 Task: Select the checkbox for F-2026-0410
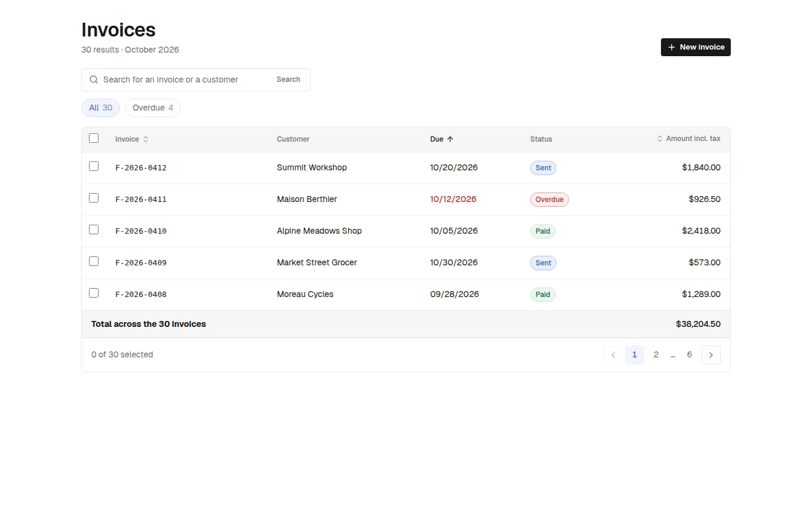point(94,229)
